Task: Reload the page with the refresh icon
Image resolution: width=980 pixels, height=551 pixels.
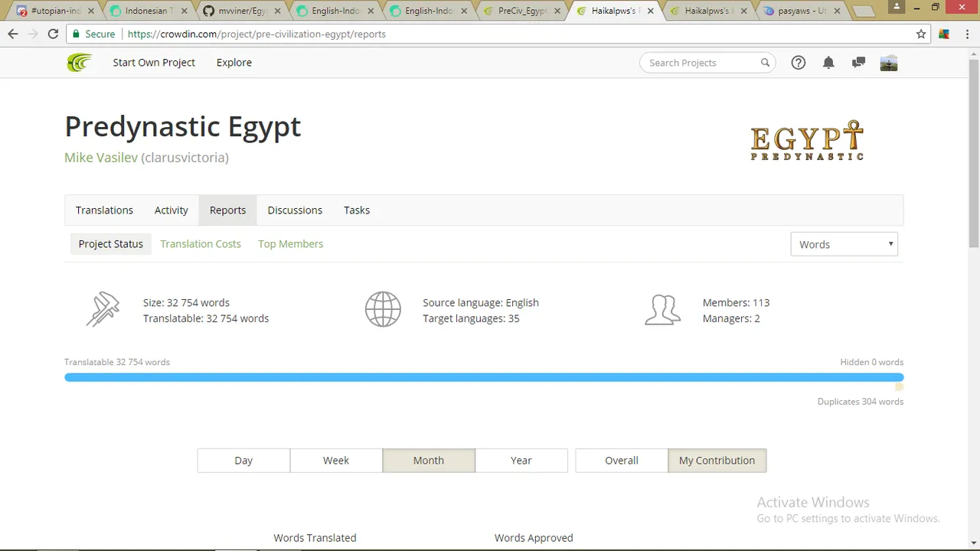Action: 53,34
